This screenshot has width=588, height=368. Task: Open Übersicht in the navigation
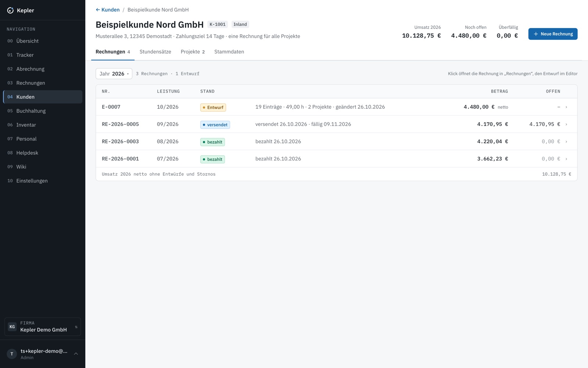43,41
